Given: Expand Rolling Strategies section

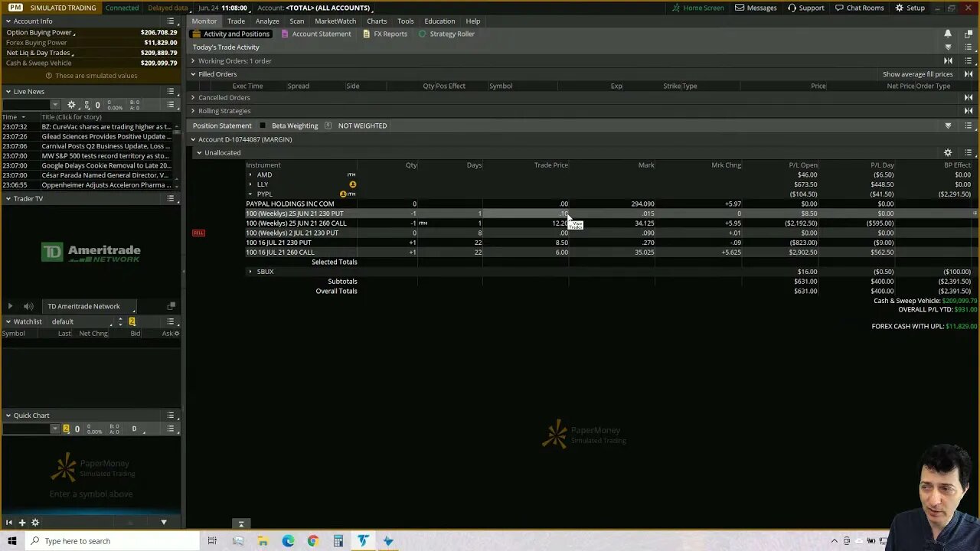Looking at the screenshot, I should click(x=193, y=111).
